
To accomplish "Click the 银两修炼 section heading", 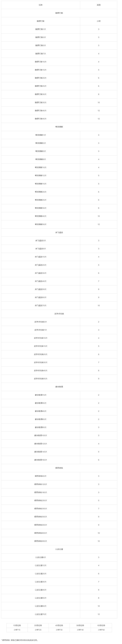I will tap(59, 468).
